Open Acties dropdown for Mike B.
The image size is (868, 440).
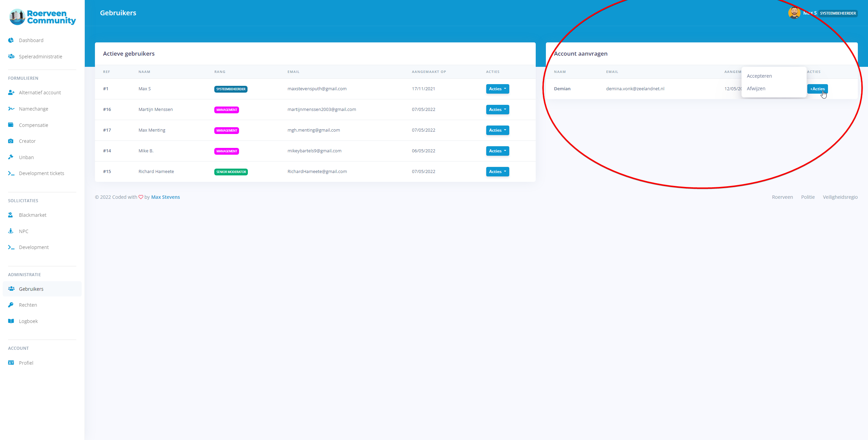497,151
